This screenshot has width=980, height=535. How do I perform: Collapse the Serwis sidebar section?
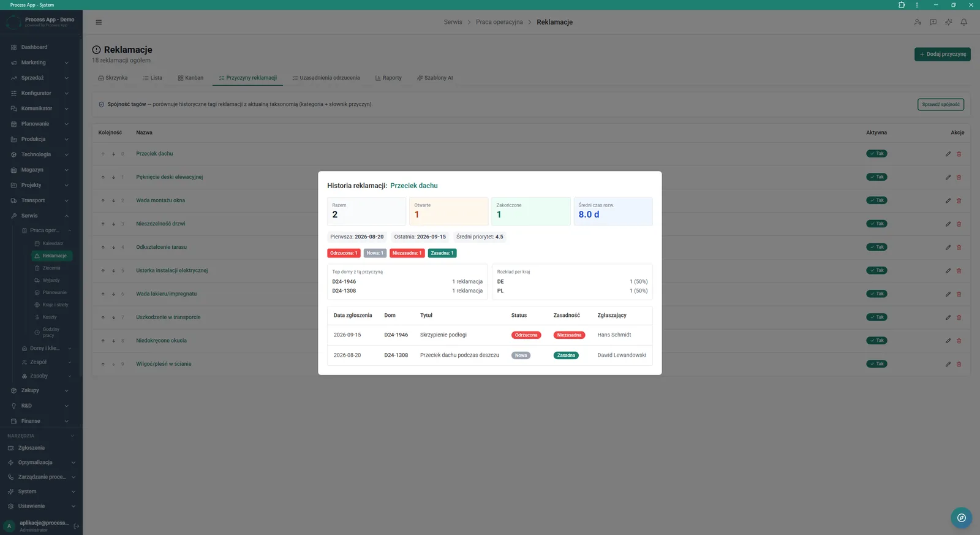[x=40, y=216]
